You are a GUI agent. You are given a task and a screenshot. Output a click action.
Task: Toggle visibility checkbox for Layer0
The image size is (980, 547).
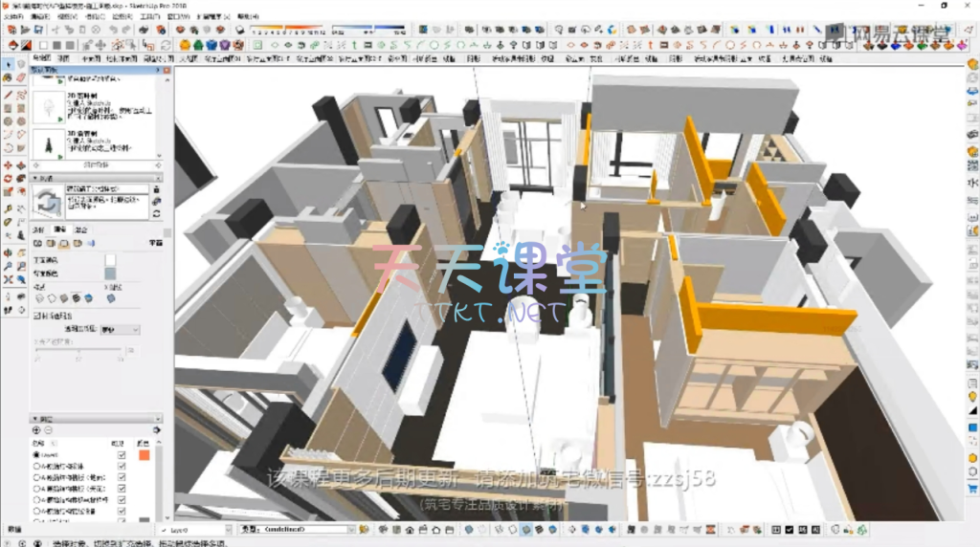coord(122,455)
